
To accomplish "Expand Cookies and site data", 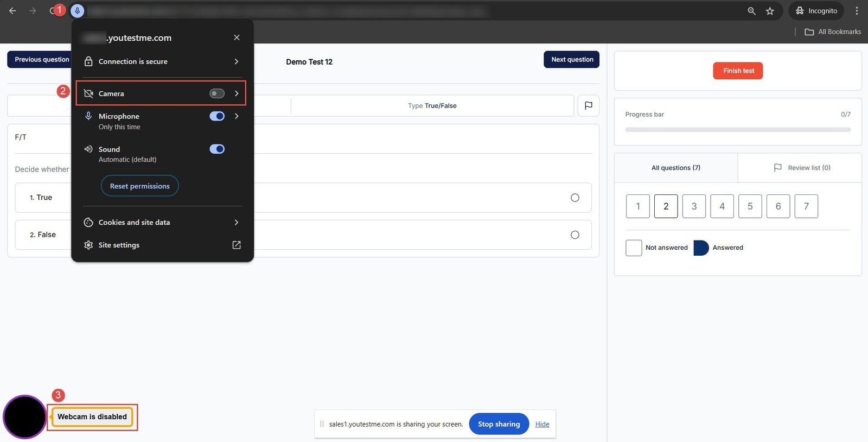I will click(237, 222).
